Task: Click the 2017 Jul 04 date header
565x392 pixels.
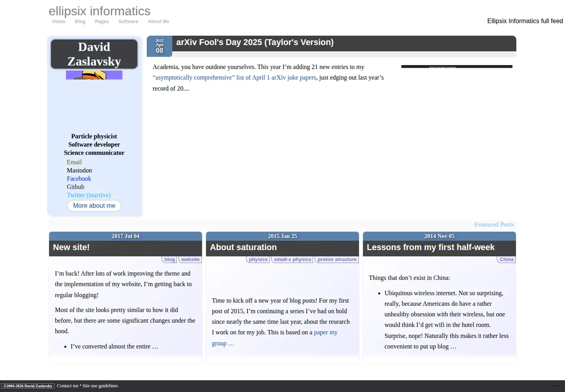Action: coord(126,236)
